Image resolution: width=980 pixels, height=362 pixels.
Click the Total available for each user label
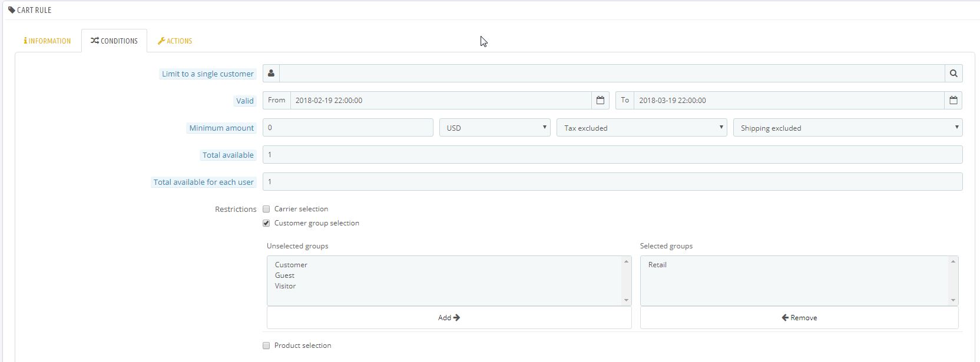tap(204, 182)
